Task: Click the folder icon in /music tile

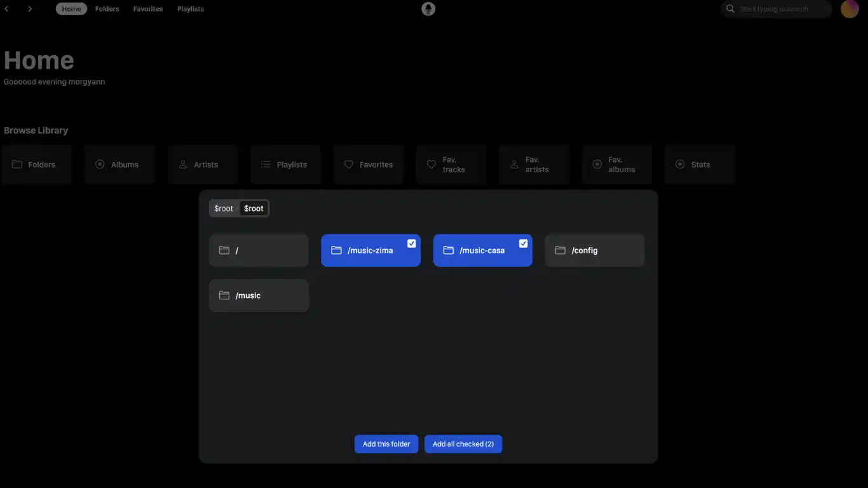Action: point(224,295)
